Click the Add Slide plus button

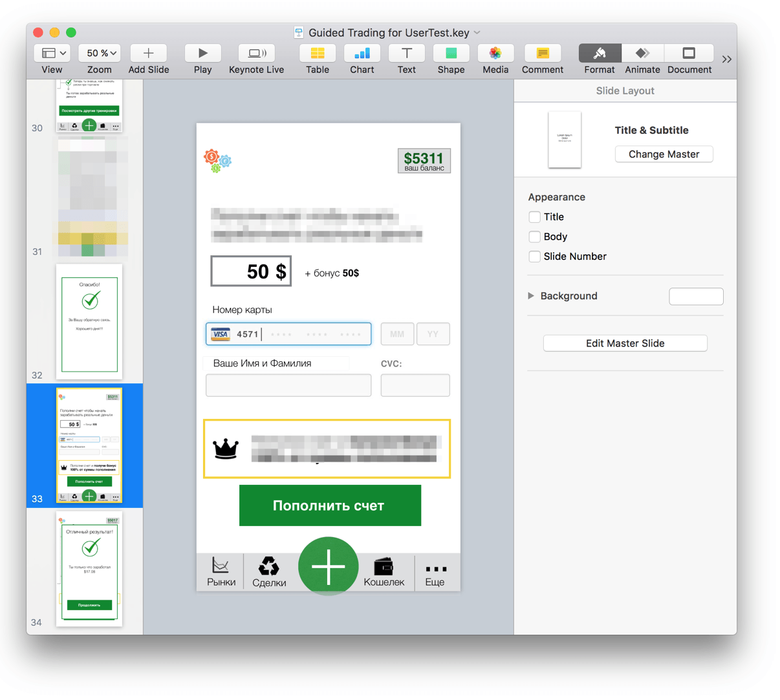click(x=149, y=53)
